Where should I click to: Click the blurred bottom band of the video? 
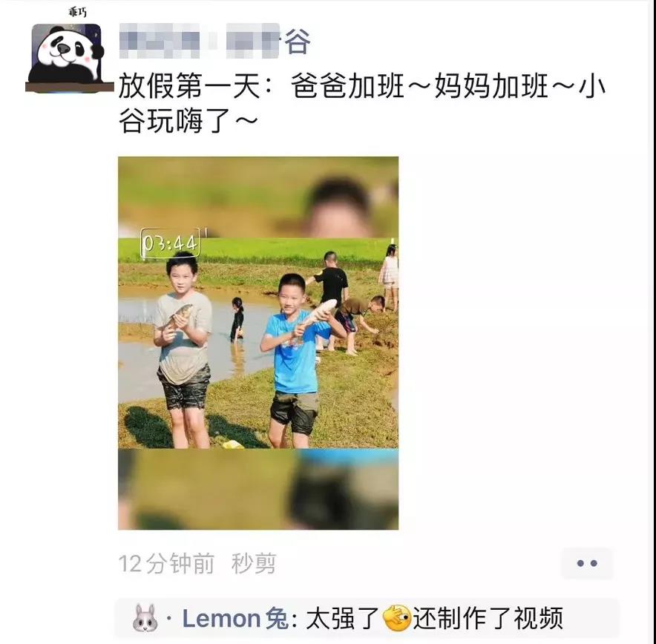point(258,489)
